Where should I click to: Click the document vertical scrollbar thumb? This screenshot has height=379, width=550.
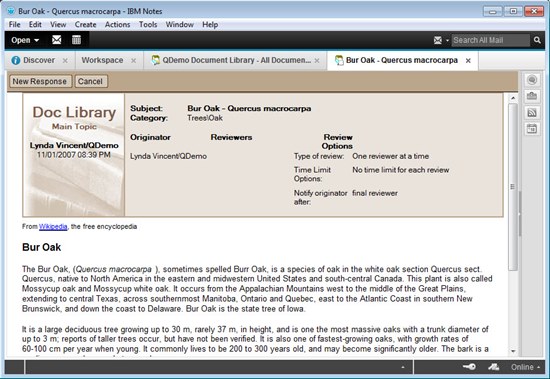(x=513, y=187)
